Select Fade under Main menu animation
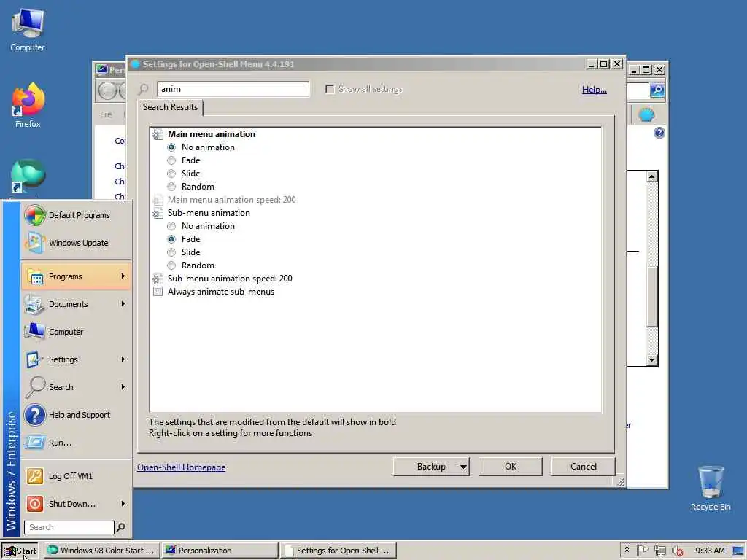The width and height of the screenshot is (747, 560). [171, 160]
